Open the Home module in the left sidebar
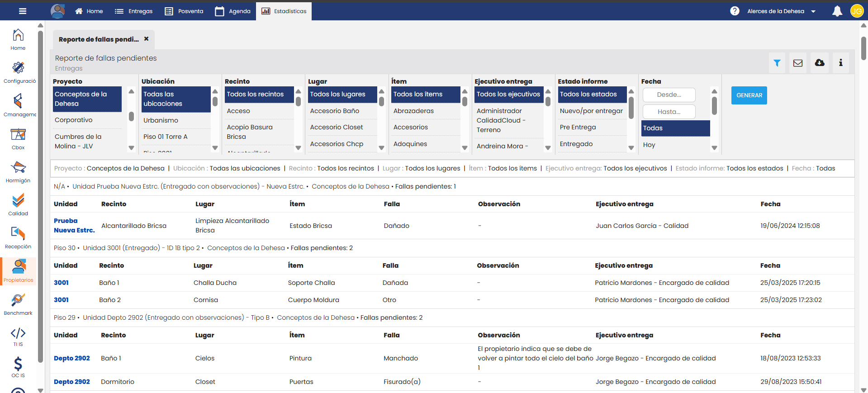This screenshot has width=868, height=393. tap(18, 39)
